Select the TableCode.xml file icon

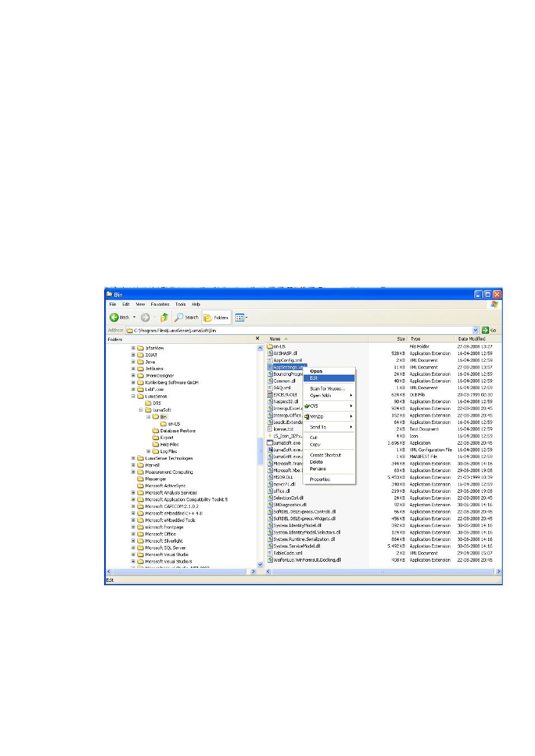(270, 553)
